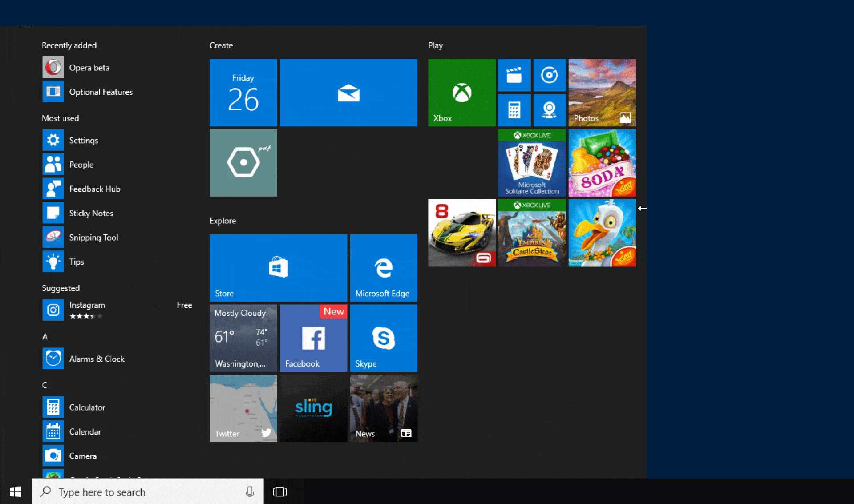
Task: Open the Groove Music tile
Action: [x=549, y=75]
